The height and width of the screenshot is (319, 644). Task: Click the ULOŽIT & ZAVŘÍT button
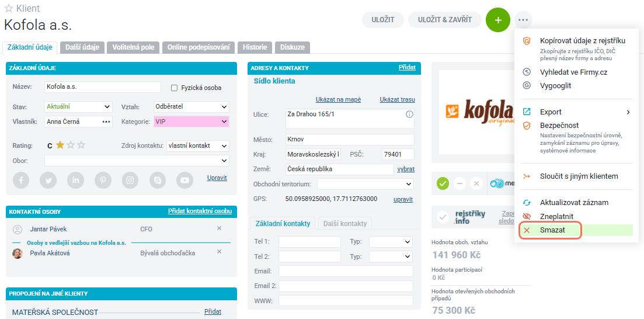[x=445, y=20]
